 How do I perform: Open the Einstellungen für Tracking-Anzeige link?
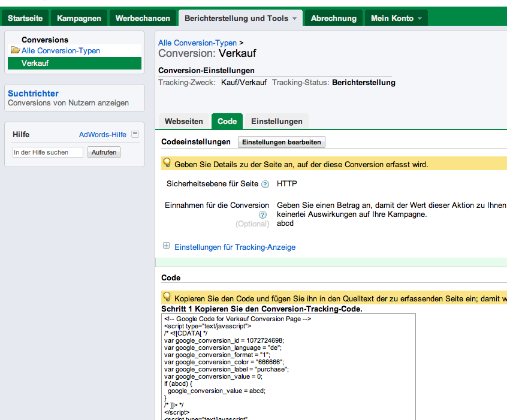click(x=235, y=247)
